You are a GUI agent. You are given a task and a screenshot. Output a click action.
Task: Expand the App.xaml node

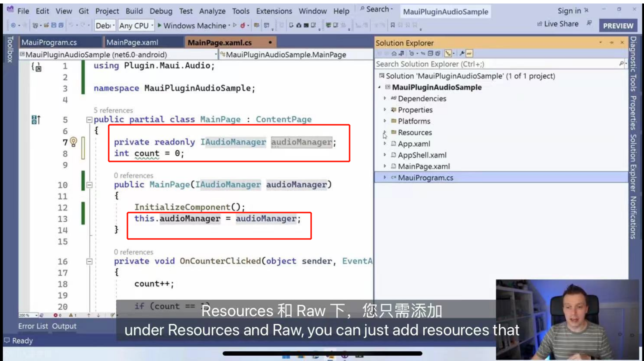coord(385,144)
